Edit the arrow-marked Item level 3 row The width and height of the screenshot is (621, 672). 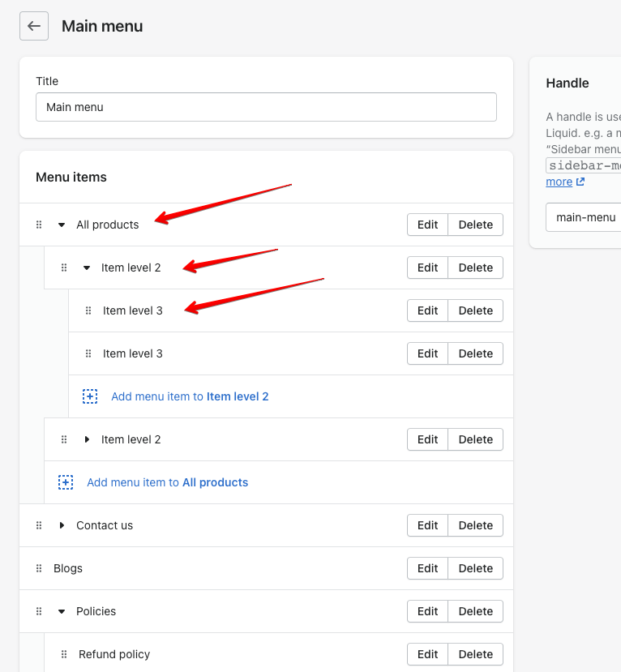(x=427, y=310)
